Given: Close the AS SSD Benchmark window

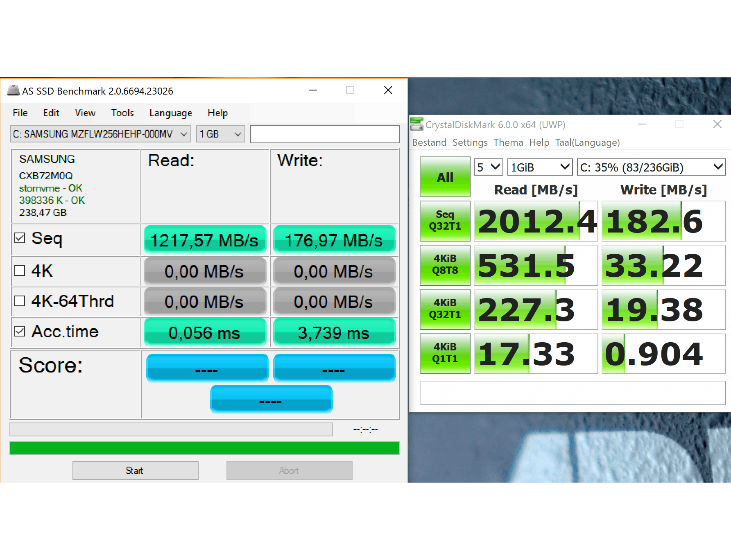Looking at the screenshot, I should [388, 90].
